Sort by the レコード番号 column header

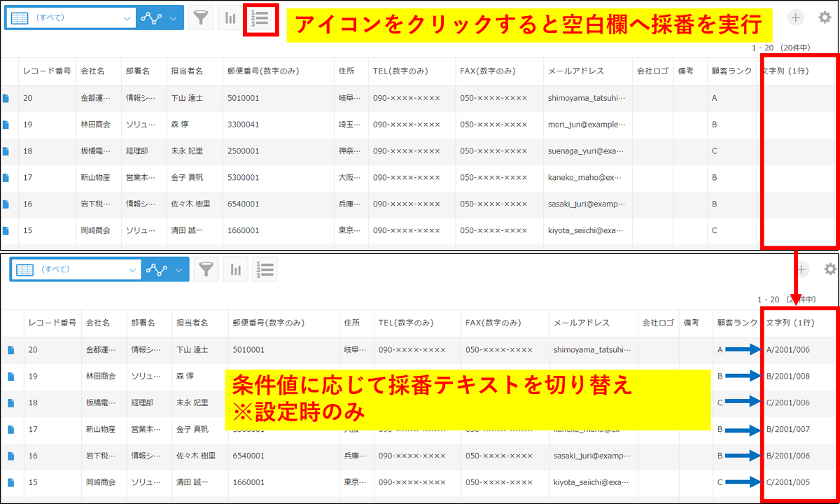tap(48, 71)
